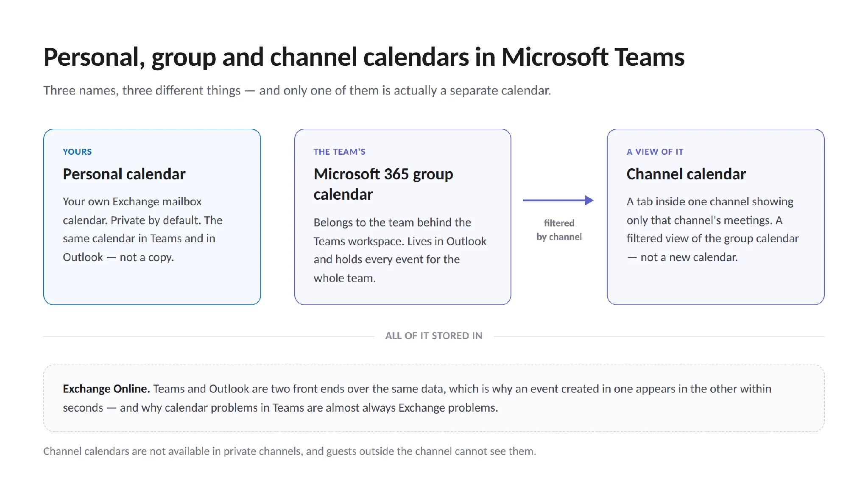Click the footnote about private channels

click(x=290, y=451)
